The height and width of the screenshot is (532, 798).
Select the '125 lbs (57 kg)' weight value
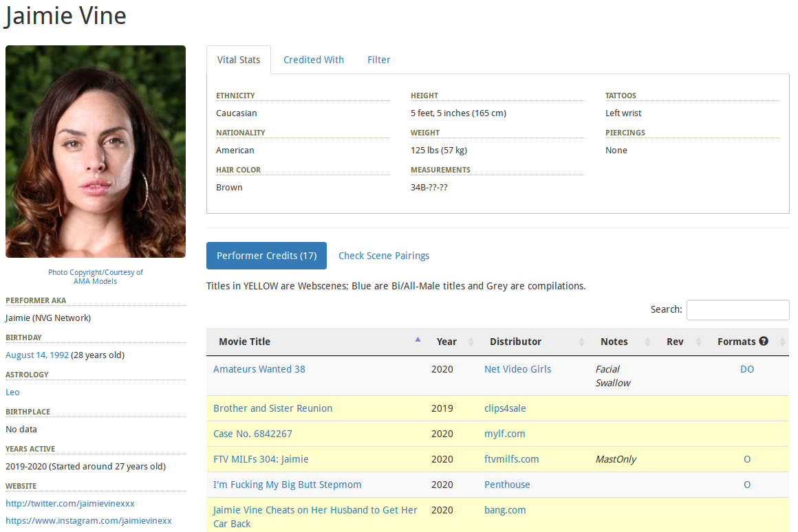pyautogui.click(x=439, y=150)
